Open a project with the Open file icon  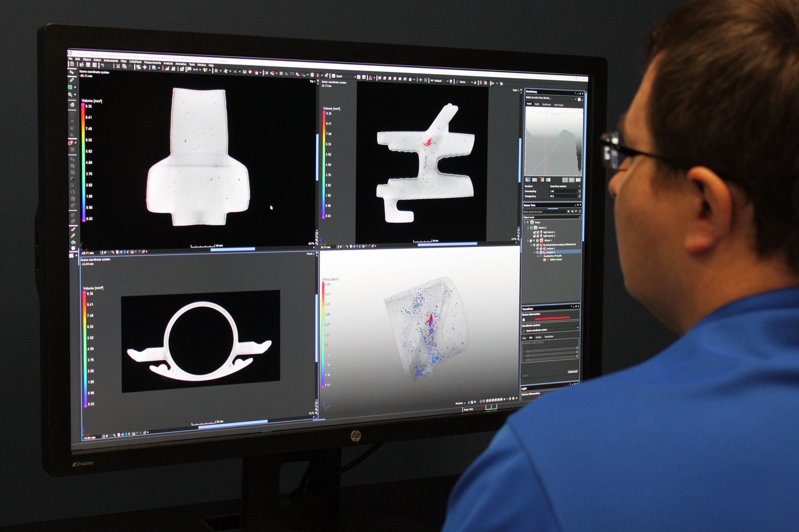82,64
